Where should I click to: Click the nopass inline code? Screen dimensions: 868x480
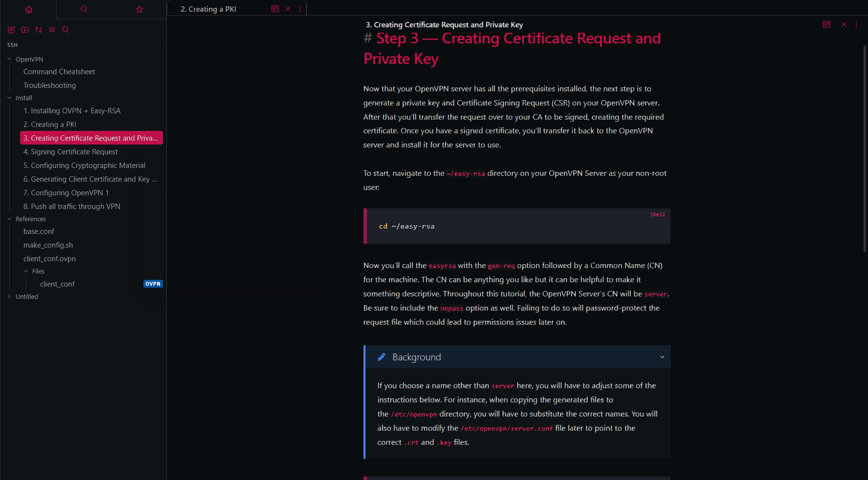(x=452, y=309)
